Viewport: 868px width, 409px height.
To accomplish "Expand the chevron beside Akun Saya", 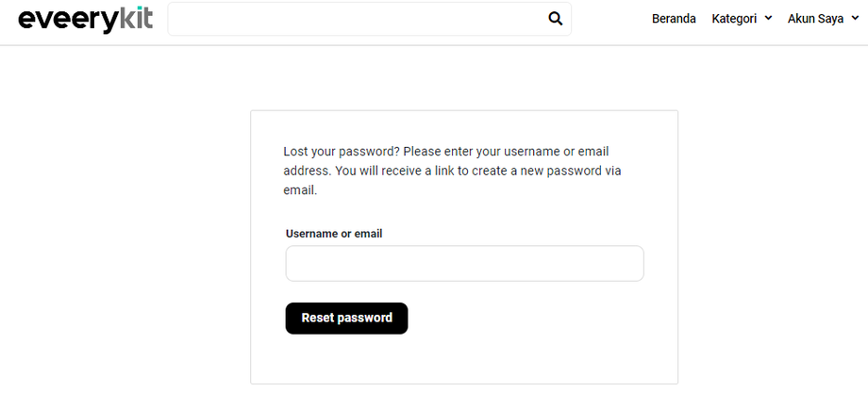I will pyautogui.click(x=853, y=19).
